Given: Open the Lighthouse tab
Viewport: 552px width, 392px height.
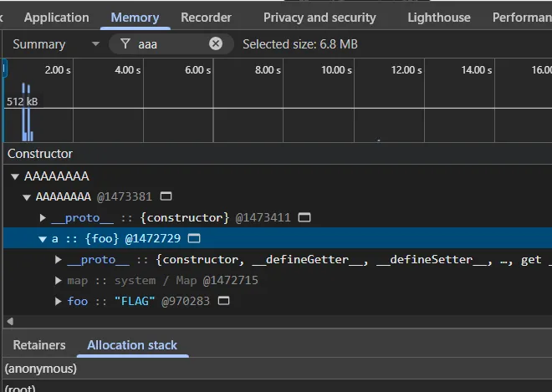Looking at the screenshot, I should (x=438, y=17).
